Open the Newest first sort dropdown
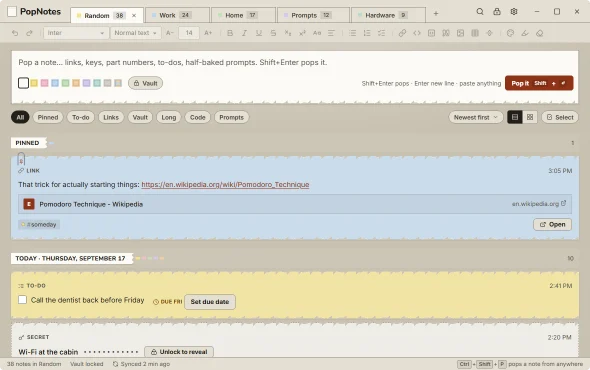This screenshot has height=370, width=590. click(476, 117)
